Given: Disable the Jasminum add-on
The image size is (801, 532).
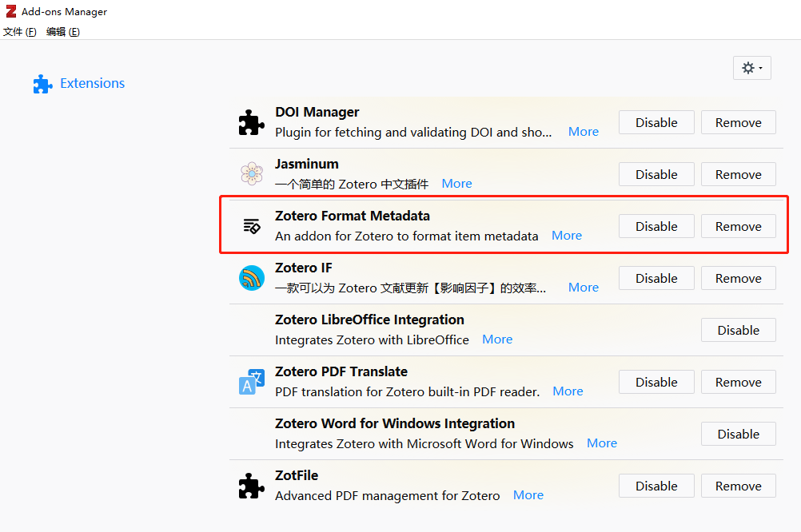Looking at the screenshot, I should [656, 175].
